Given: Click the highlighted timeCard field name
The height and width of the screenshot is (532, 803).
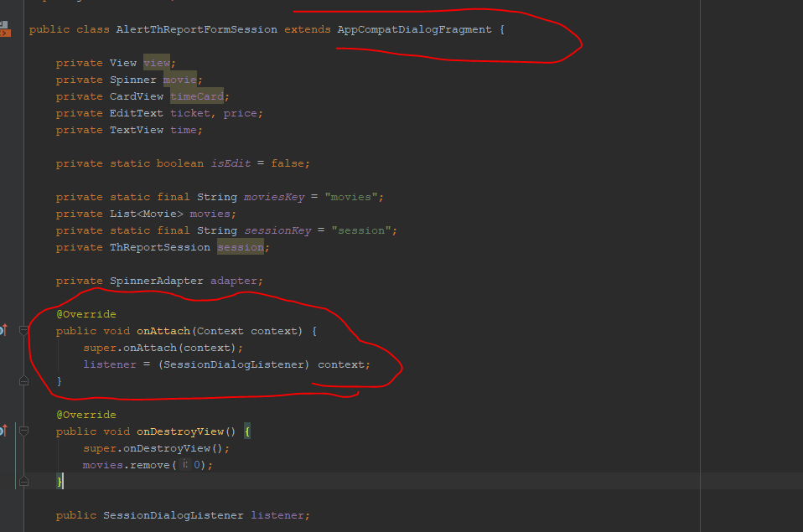Looking at the screenshot, I should click(x=197, y=96).
